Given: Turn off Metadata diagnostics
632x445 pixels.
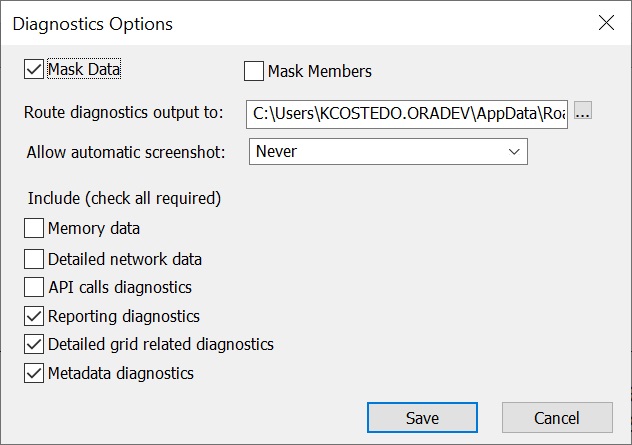Looking at the screenshot, I should coord(34,374).
